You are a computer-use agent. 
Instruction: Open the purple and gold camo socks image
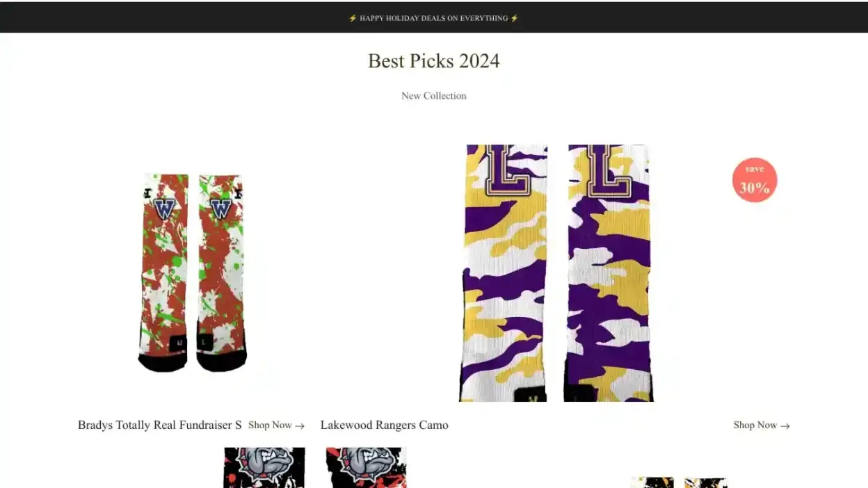point(556,273)
